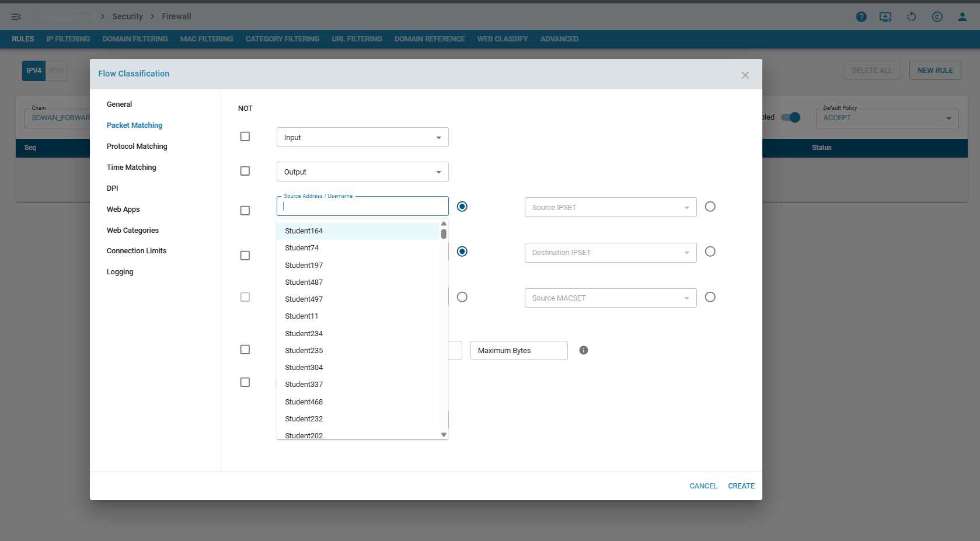This screenshot has height=541, width=980.
Task: Open the Web Categories section
Action: click(x=132, y=231)
